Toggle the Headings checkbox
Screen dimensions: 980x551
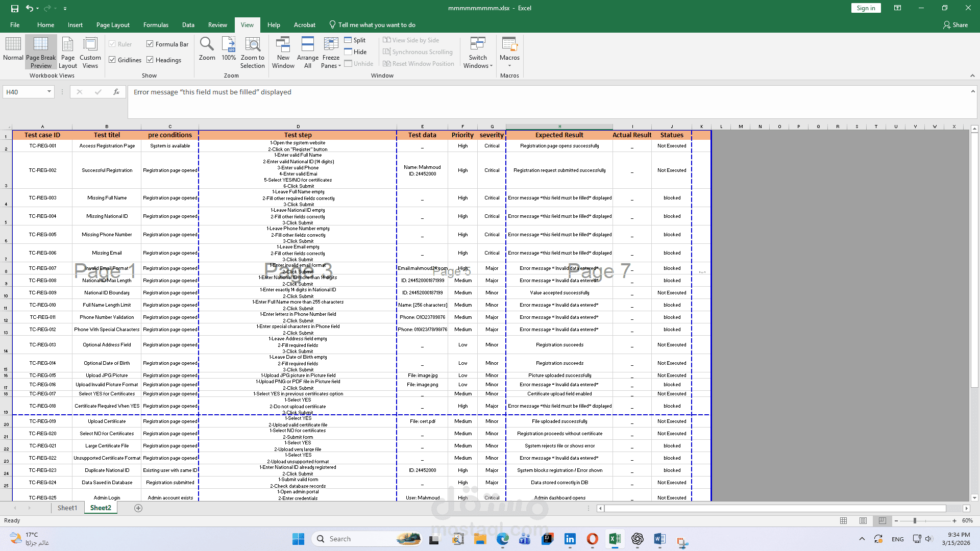pyautogui.click(x=150, y=60)
